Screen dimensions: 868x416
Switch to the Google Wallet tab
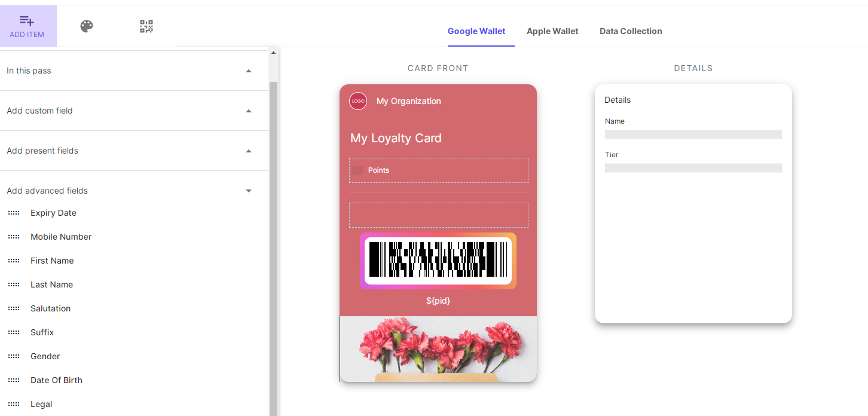(x=476, y=31)
